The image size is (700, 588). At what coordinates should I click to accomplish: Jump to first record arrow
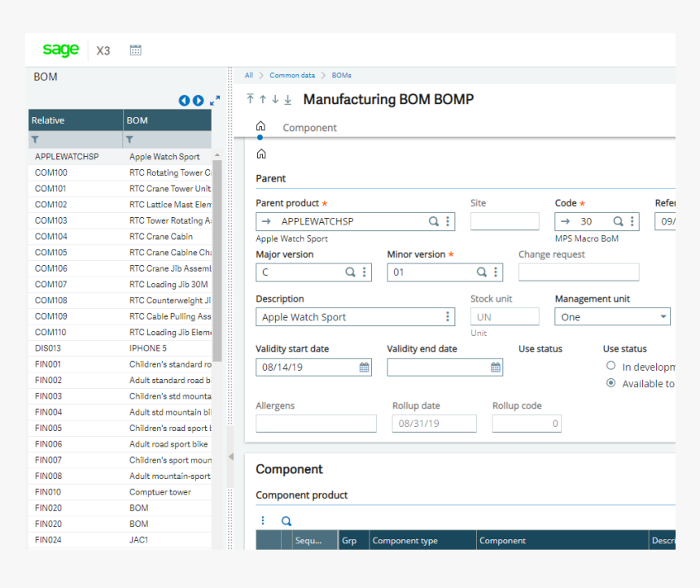(x=250, y=99)
